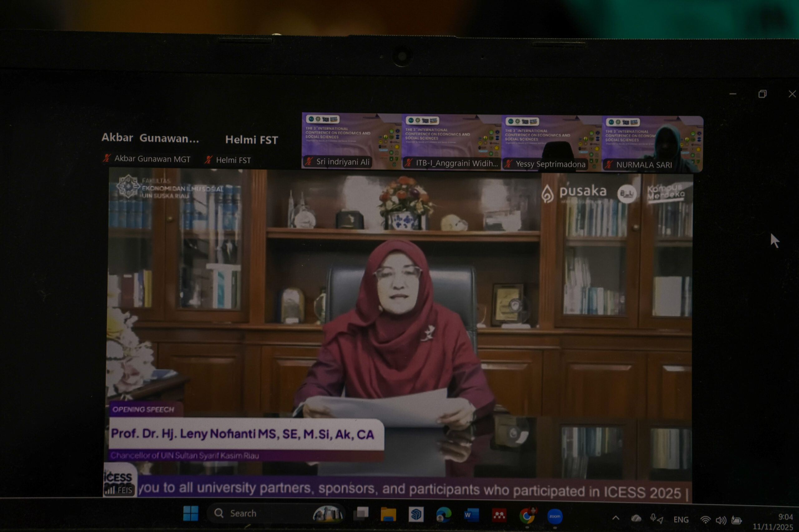The image size is (799, 532).
Task: Click the speaker volume tray icon
Action: pos(721,520)
